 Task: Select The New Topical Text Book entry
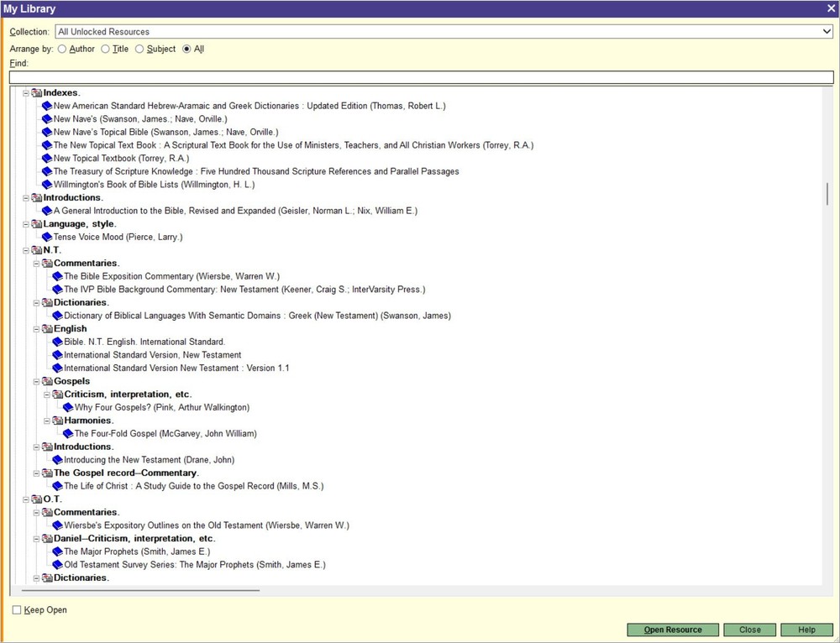(x=293, y=145)
